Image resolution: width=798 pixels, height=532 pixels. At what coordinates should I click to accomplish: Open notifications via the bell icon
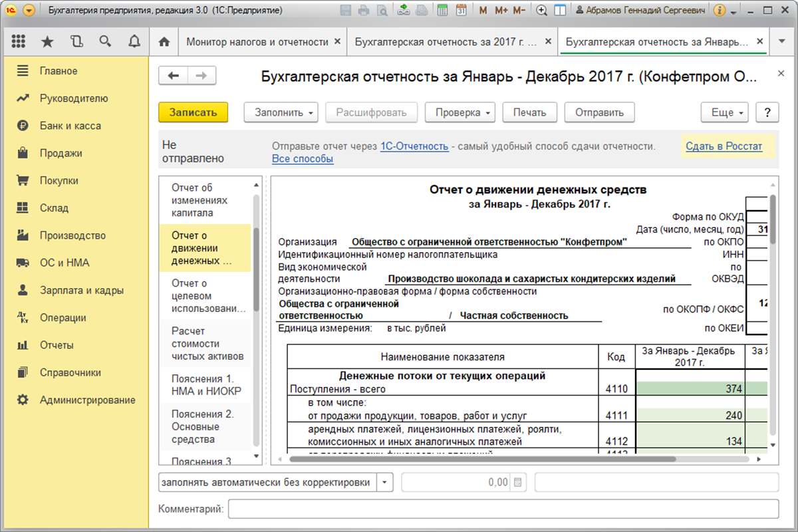click(x=134, y=41)
